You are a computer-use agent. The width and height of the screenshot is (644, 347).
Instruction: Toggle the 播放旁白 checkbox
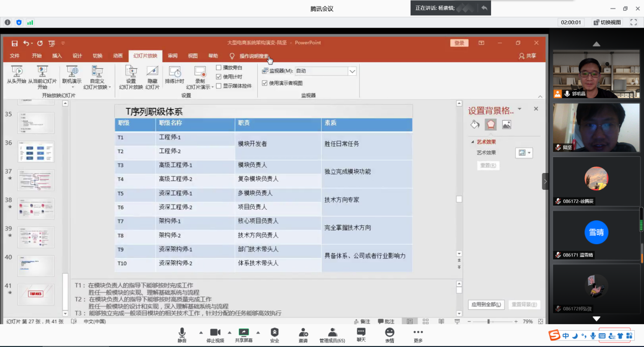(219, 68)
